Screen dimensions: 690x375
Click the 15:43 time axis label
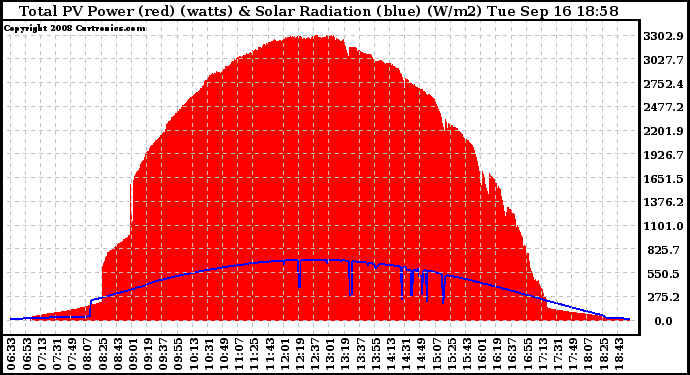pyautogui.click(x=466, y=353)
